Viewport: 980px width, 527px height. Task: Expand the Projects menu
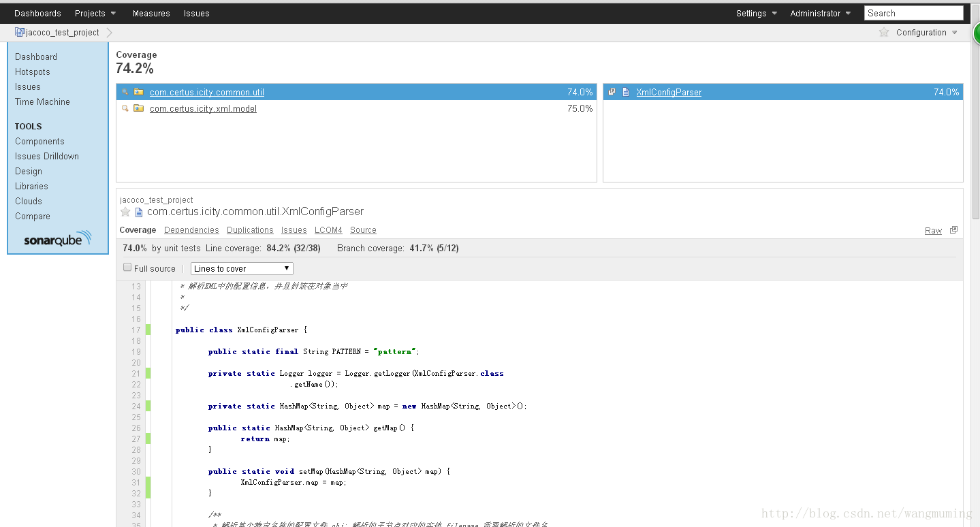[95, 13]
